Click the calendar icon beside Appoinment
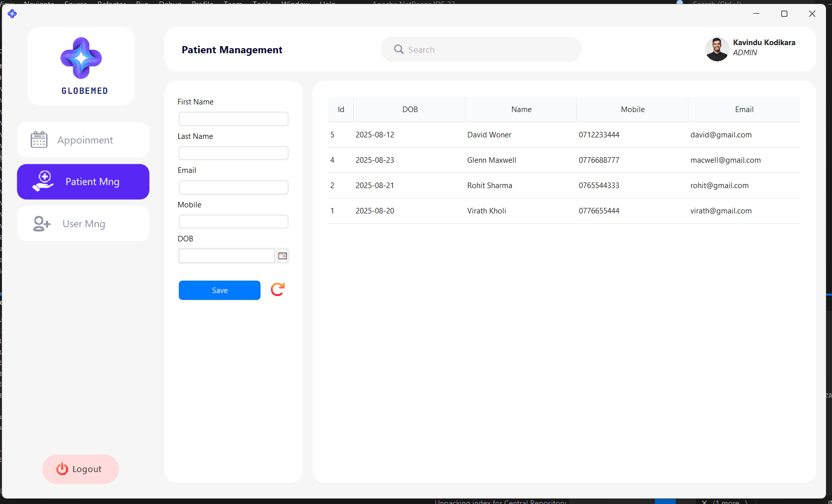 click(x=39, y=139)
